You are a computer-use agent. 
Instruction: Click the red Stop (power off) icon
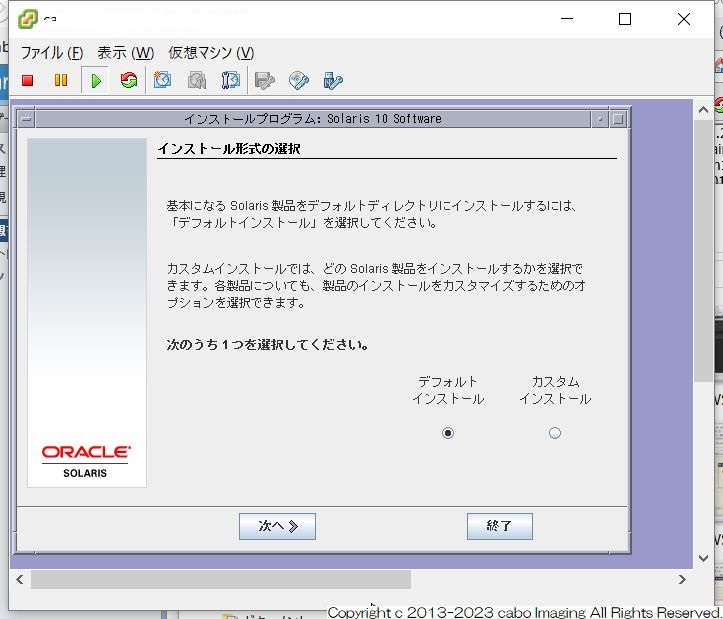tap(28, 81)
